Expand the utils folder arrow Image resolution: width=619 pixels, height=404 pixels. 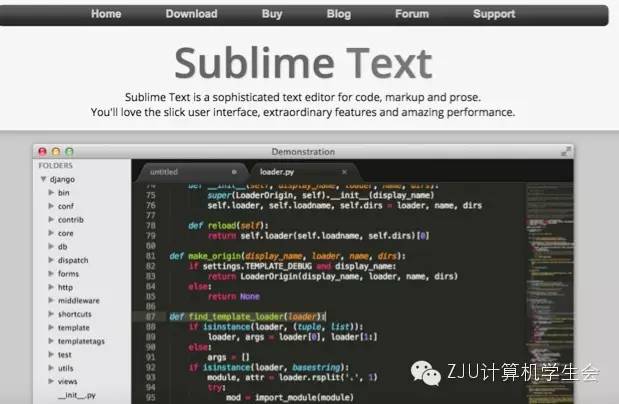[x=51, y=368]
